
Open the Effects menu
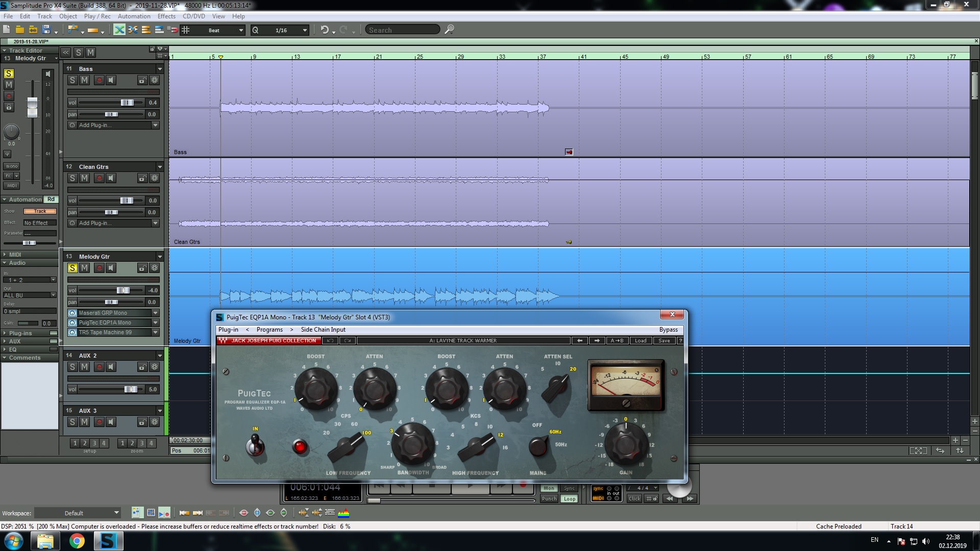[x=166, y=16]
